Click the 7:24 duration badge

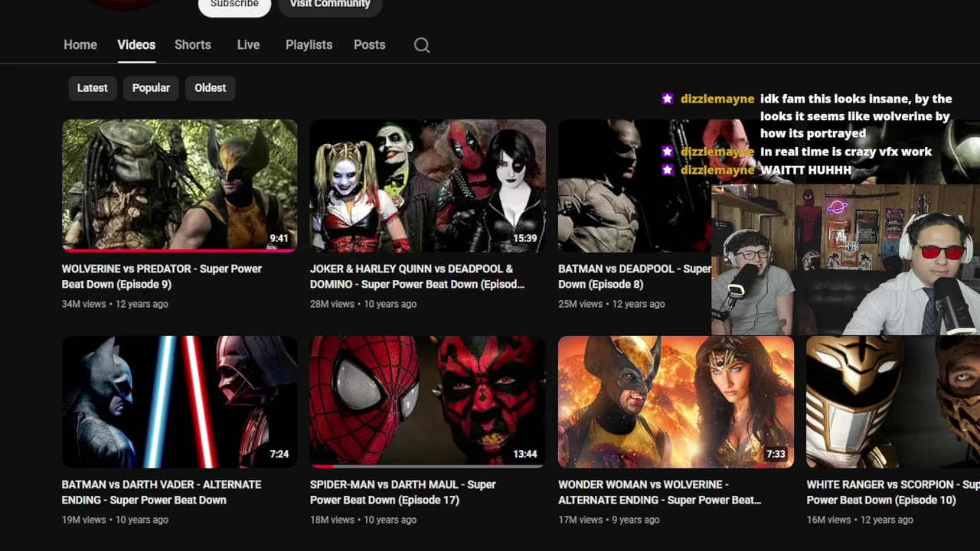coord(279,455)
